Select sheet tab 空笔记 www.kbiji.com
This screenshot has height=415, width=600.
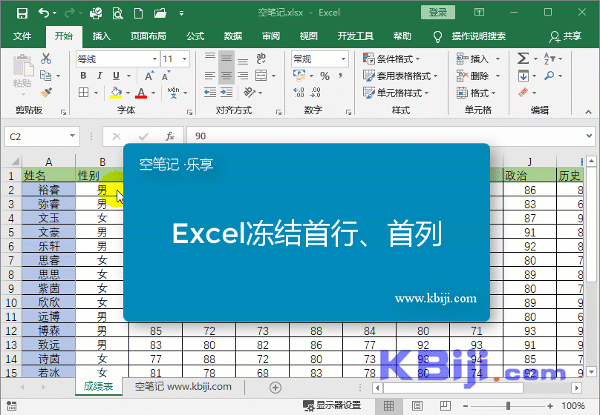point(183,387)
